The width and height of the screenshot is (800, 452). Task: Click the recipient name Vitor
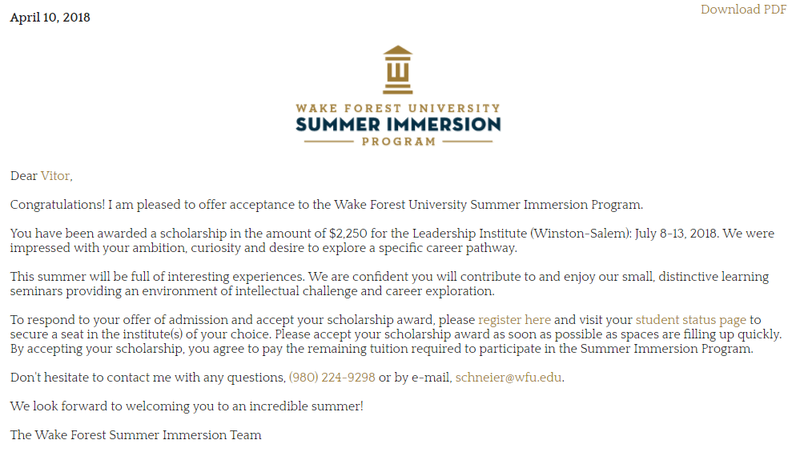(x=55, y=176)
